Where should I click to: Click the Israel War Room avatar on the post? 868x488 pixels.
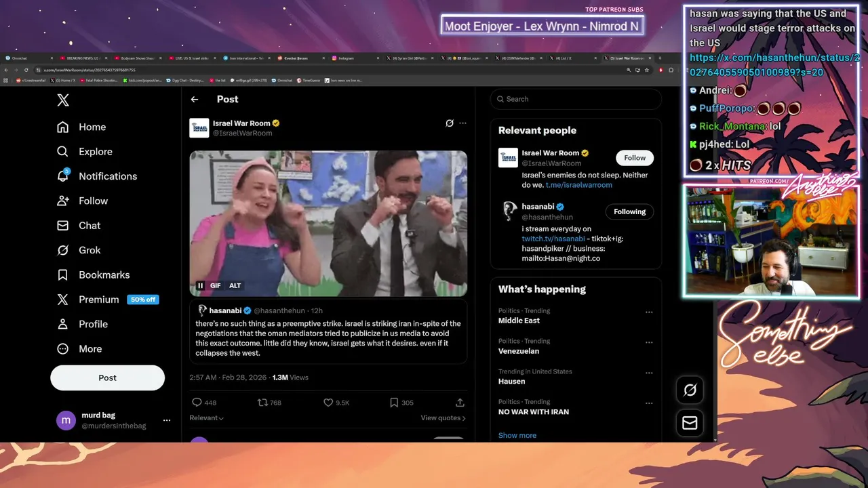(x=199, y=128)
